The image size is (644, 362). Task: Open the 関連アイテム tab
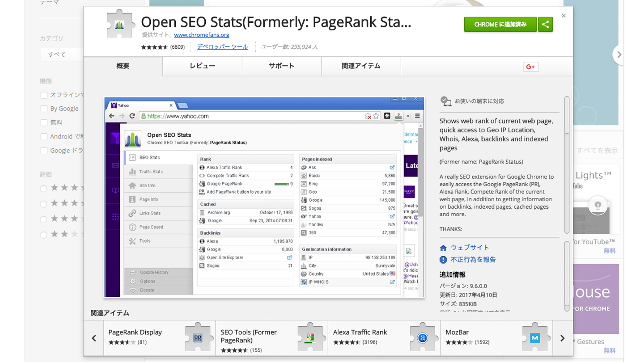click(361, 66)
